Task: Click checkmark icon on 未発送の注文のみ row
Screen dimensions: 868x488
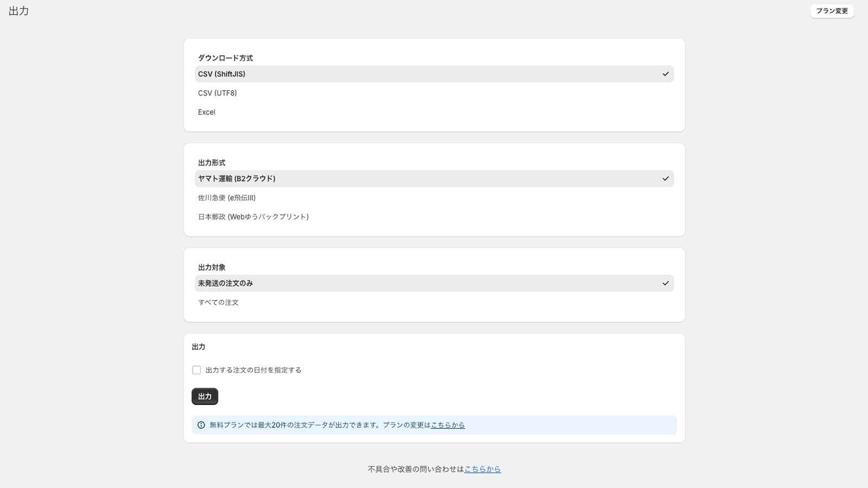Action: pos(666,284)
